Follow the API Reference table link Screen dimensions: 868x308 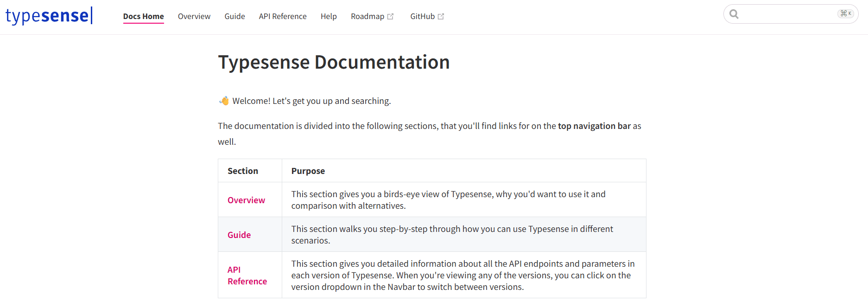247,276
